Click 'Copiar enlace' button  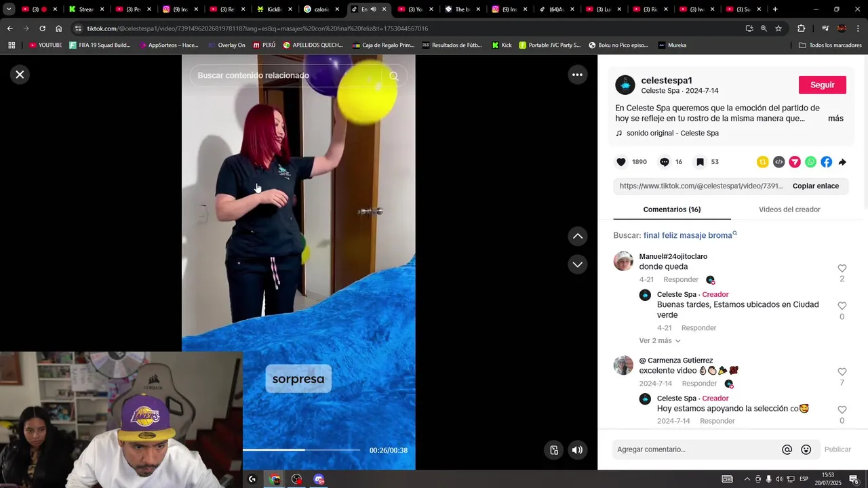[x=816, y=186]
